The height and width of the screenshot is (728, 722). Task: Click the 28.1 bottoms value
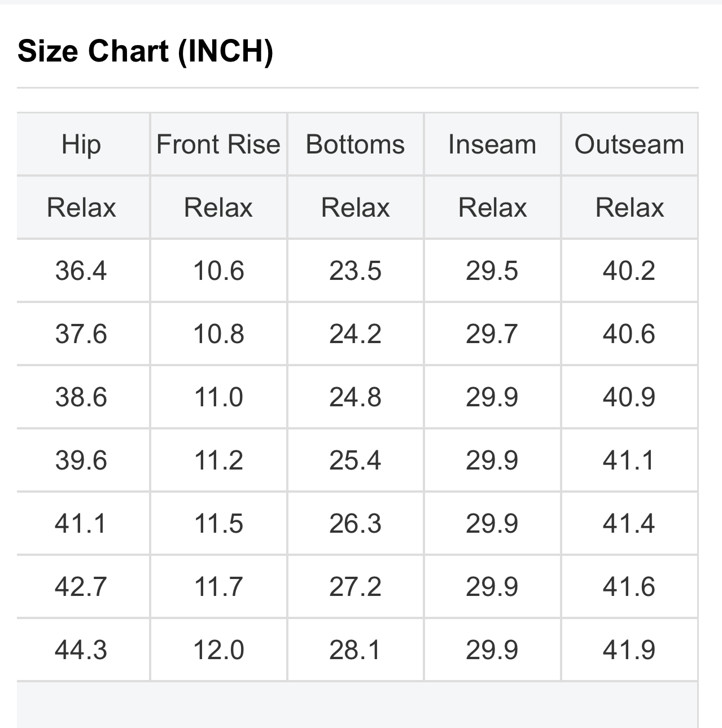click(x=355, y=650)
